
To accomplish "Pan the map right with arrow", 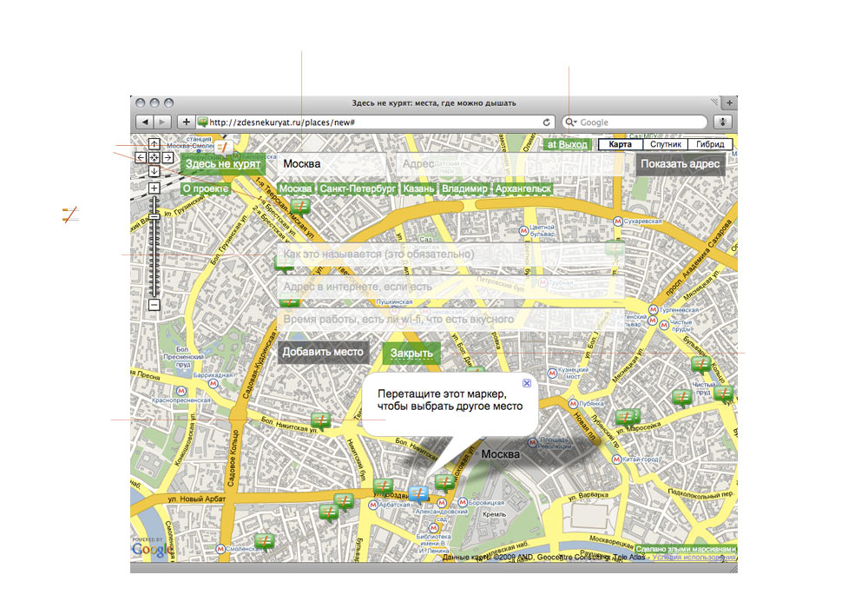I will (x=167, y=158).
